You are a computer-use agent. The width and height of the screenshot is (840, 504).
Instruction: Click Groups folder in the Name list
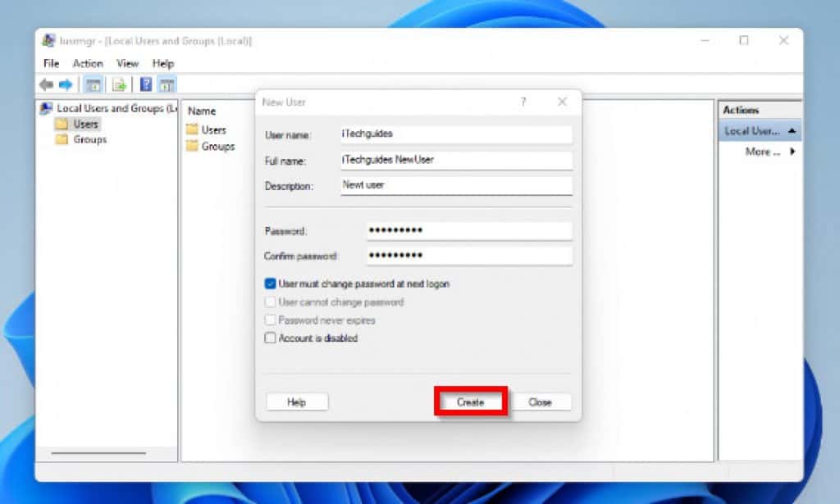click(211, 146)
